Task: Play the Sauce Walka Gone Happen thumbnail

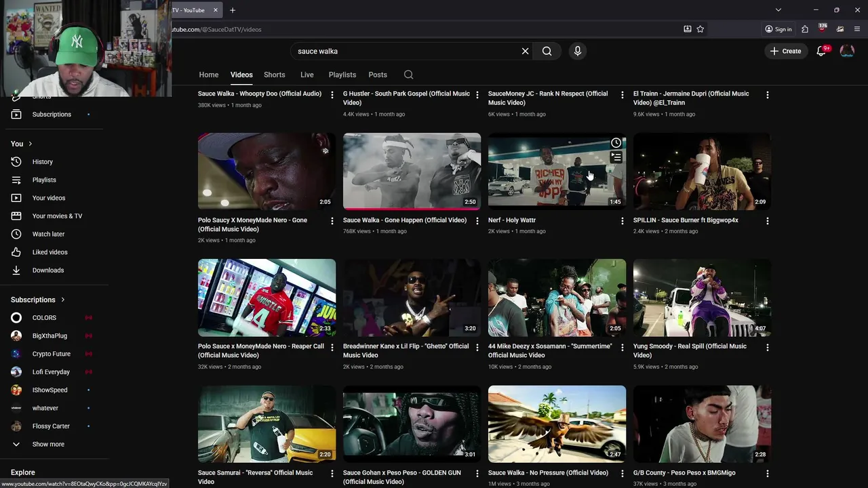Action: click(x=412, y=171)
